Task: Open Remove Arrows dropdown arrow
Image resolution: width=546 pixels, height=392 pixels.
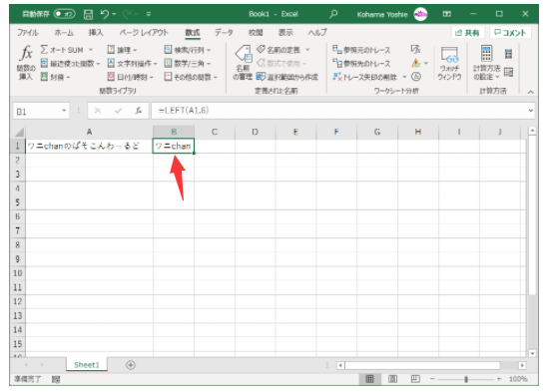Action: click(404, 77)
